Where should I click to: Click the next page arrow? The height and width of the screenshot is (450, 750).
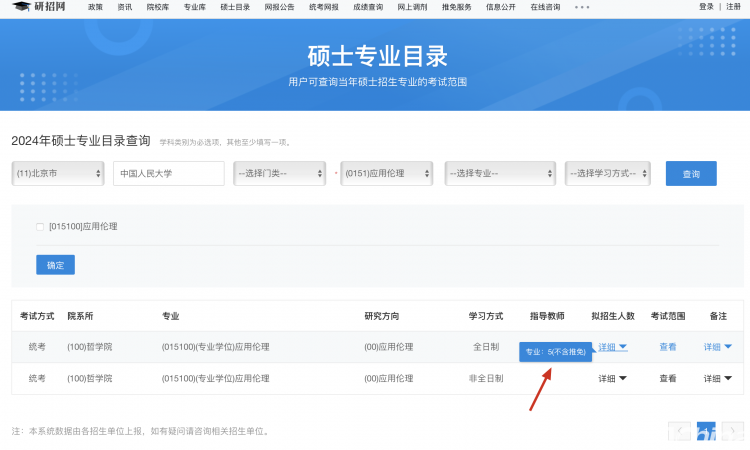pyautogui.click(x=732, y=431)
